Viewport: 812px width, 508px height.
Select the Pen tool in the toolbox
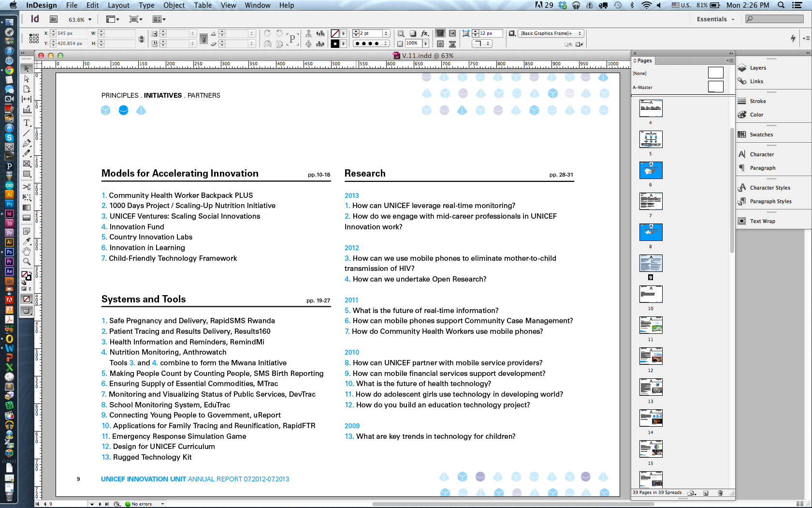27,143
